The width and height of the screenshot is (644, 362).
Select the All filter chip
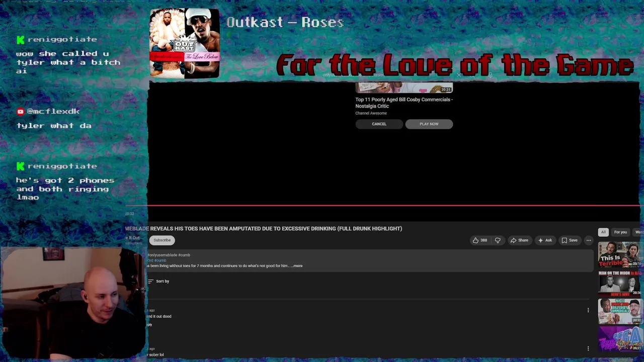click(x=603, y=232)
